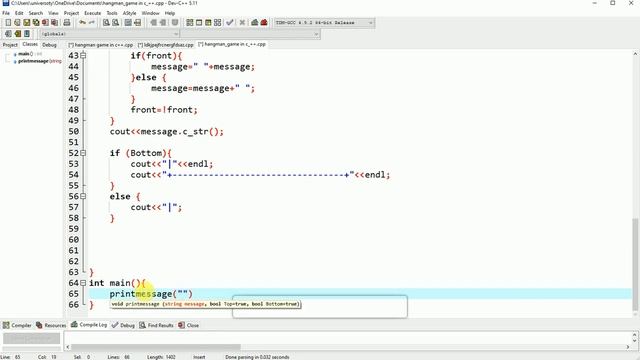Collapse the else block fold at line 56
This screenshot has width=640, height=360.
pyautogui.click(x=83, y=196)
